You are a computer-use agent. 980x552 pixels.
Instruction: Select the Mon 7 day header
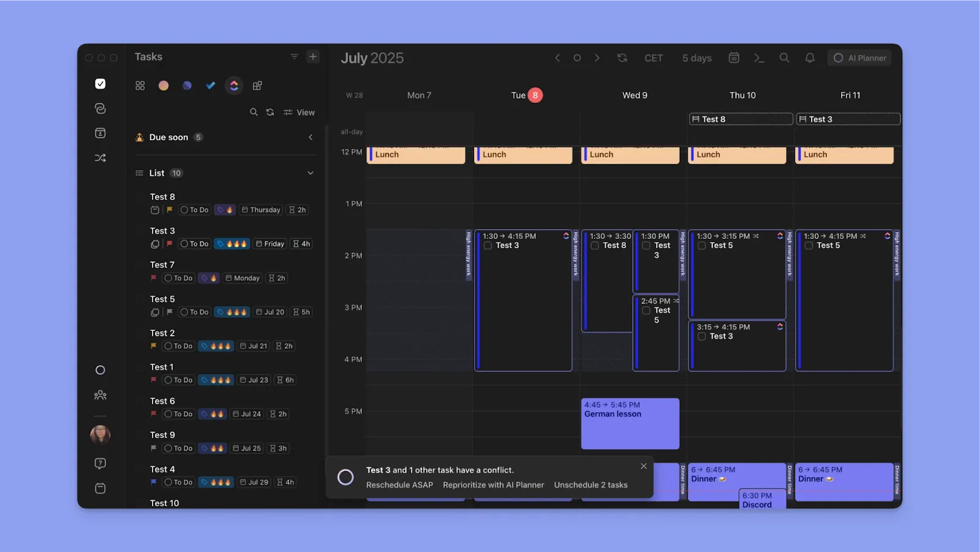420,95
